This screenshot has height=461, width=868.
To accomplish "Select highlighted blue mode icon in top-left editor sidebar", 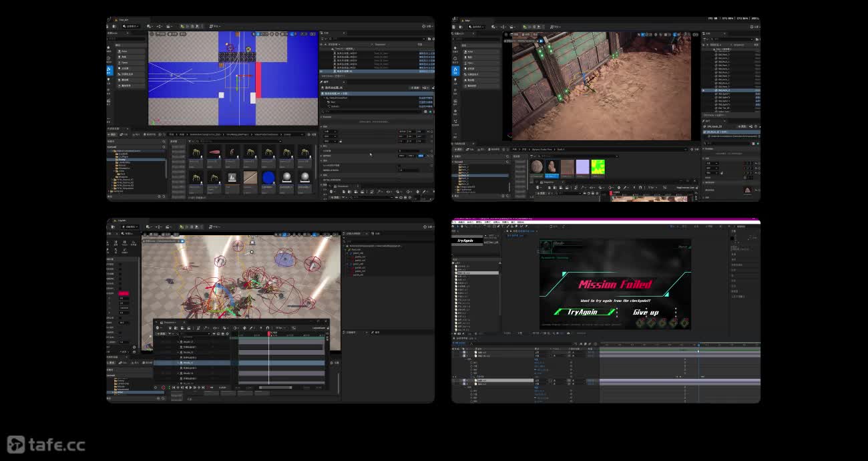I will tap(110, 69).
